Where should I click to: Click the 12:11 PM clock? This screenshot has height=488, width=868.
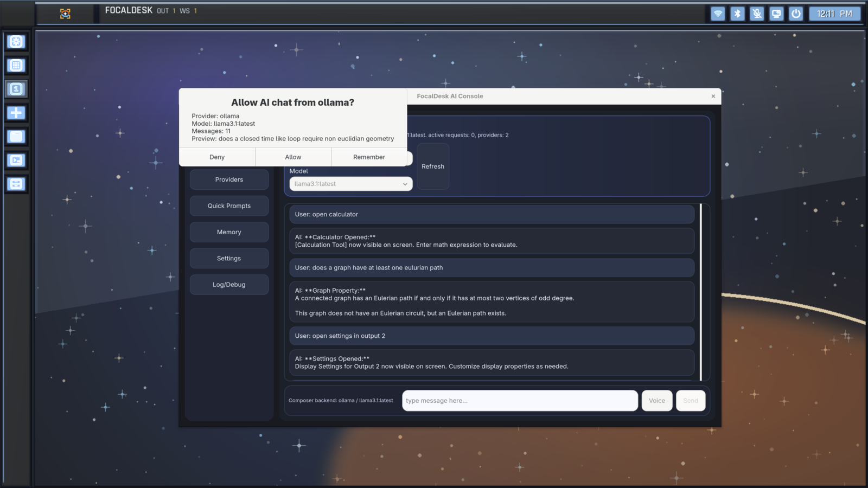834,14
